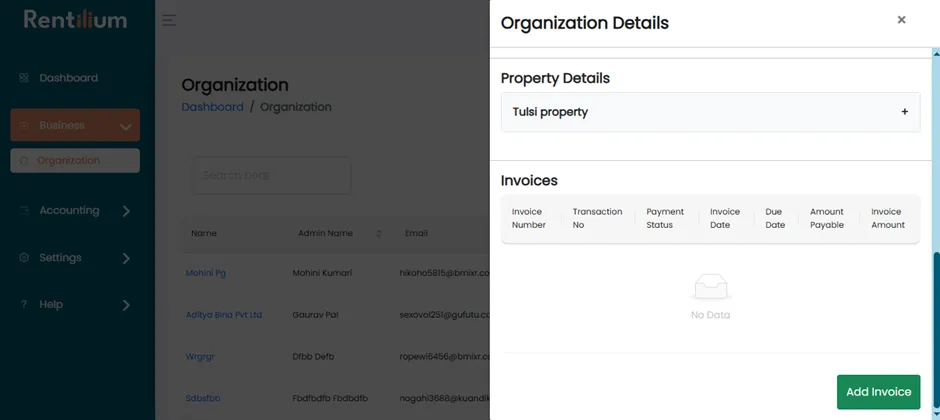This screenshot has width=940, height=420.
Task: Click the Due Date column header
Action: point(775,219)
